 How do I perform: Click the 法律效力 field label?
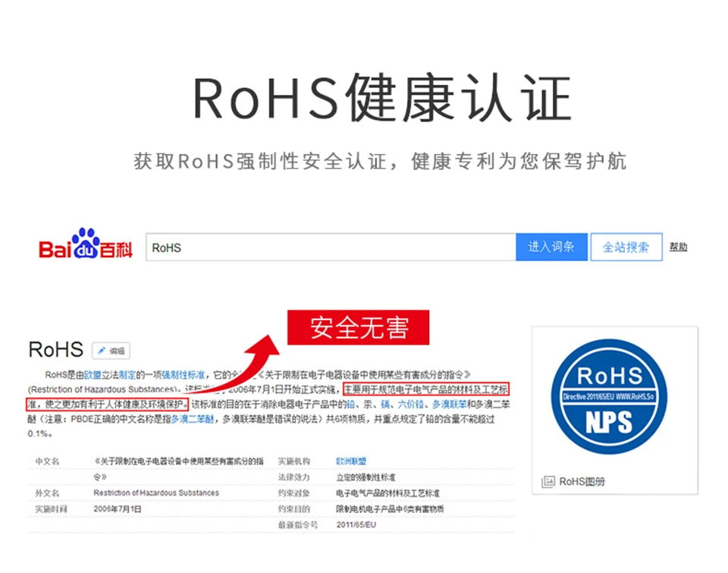tap(294, 477)
